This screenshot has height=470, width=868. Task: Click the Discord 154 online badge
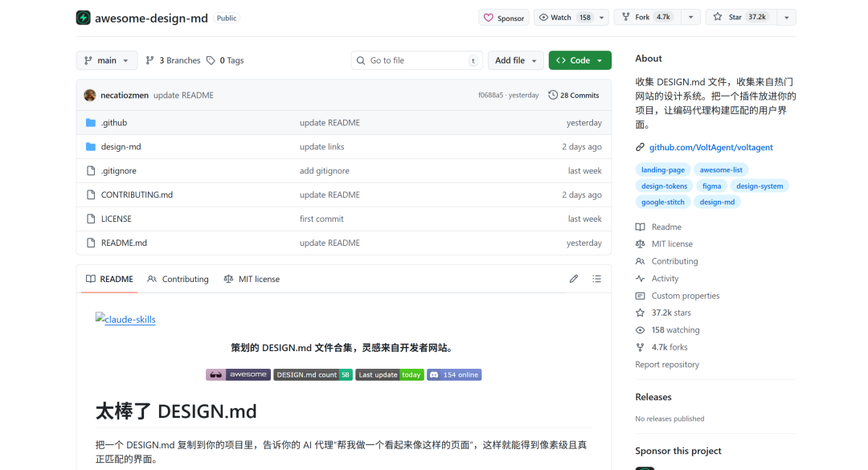454,374
